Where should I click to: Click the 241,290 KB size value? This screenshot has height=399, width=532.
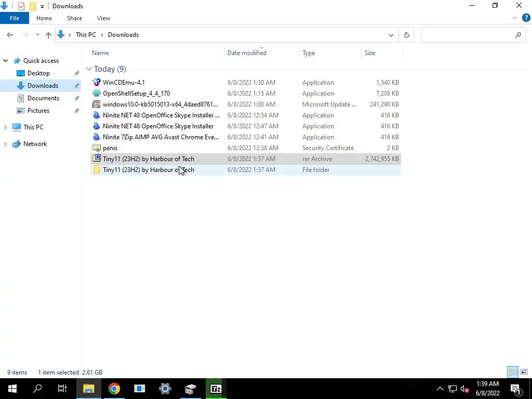pyautogui.click(x=384, y=104)
